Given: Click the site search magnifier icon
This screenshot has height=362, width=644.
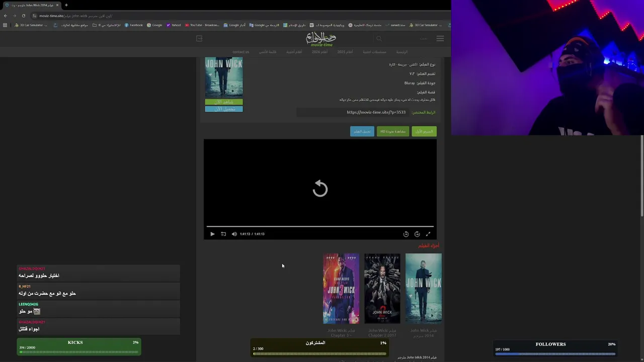Looking at the screenshot, I should [x=379, y=38].
